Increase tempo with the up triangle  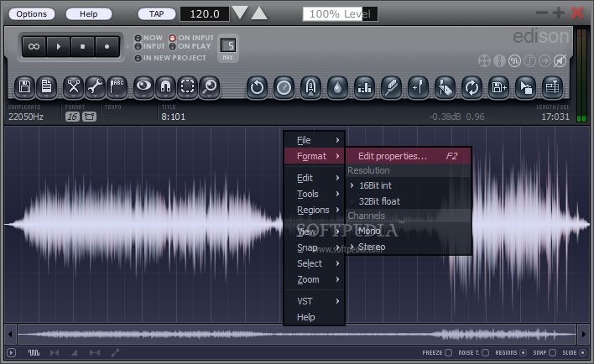click(x=259, y=13)
